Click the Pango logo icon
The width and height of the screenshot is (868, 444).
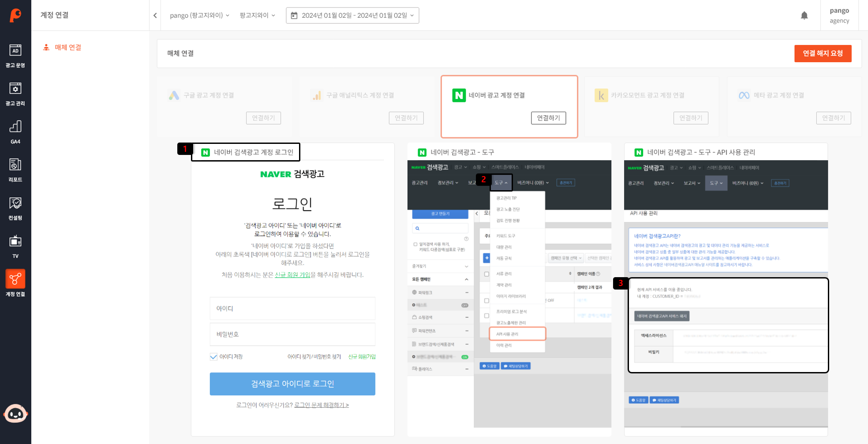point(15,15)
